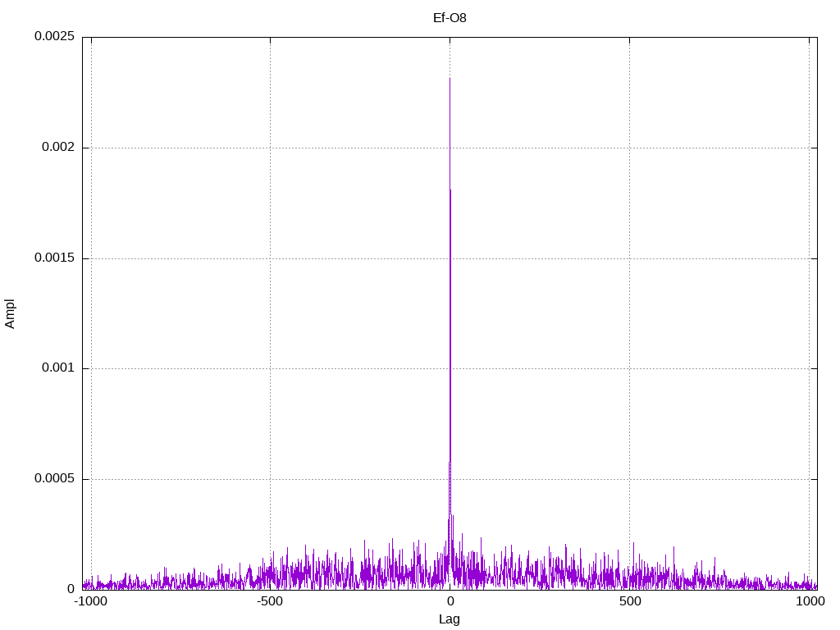
Task: Click the x-axis tick label 0 under the peak
Action: [450, 601]
